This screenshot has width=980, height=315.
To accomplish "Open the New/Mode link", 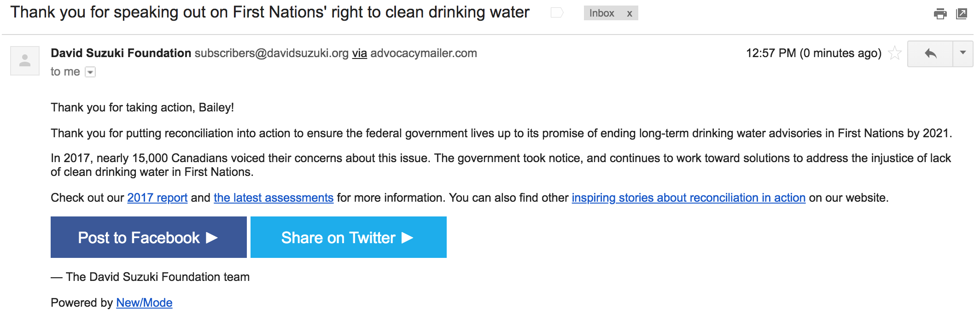I will pos(144,303).
